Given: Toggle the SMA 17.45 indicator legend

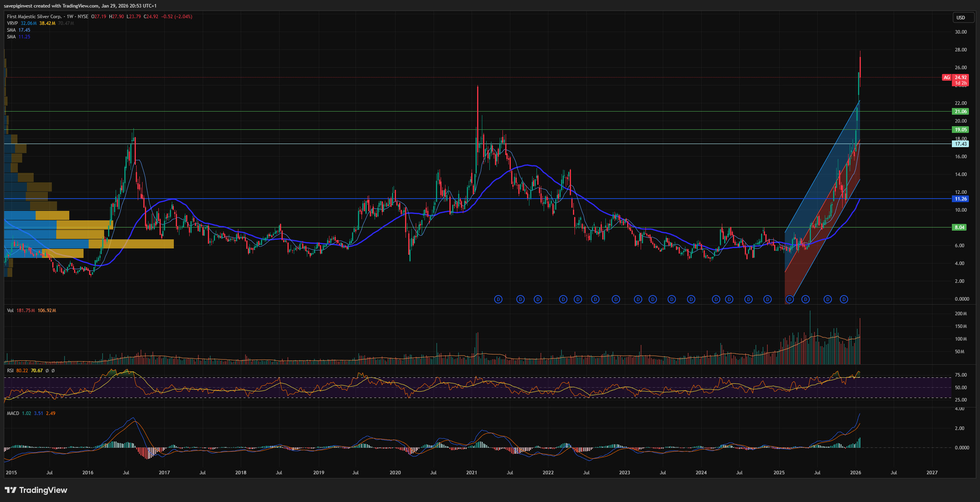Looking at the screenshot, I should pyautogui.click(x=11, y=30).
